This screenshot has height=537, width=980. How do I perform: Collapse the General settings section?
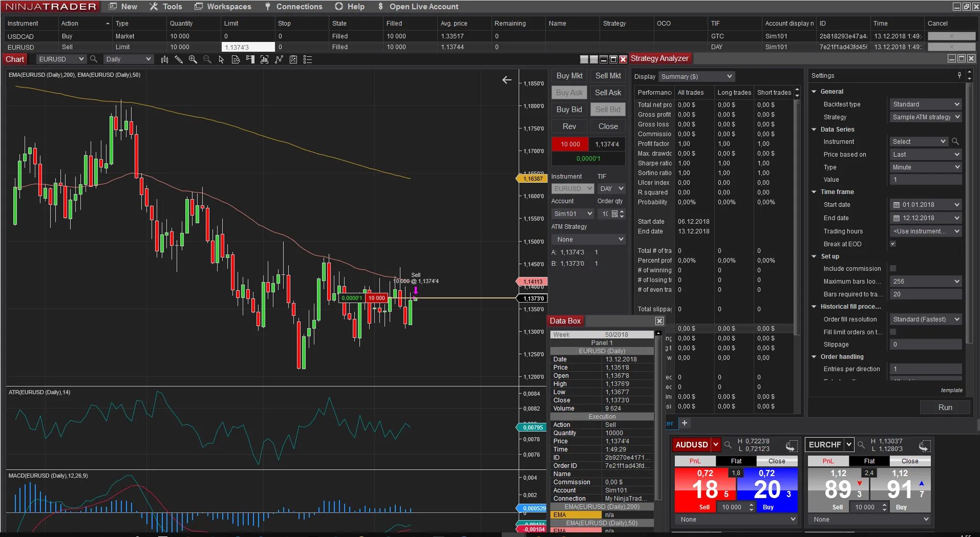point(814,92)
